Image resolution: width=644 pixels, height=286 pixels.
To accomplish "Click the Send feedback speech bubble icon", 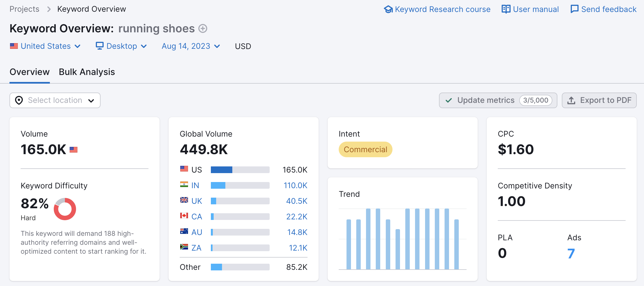I will coord(574,9).
